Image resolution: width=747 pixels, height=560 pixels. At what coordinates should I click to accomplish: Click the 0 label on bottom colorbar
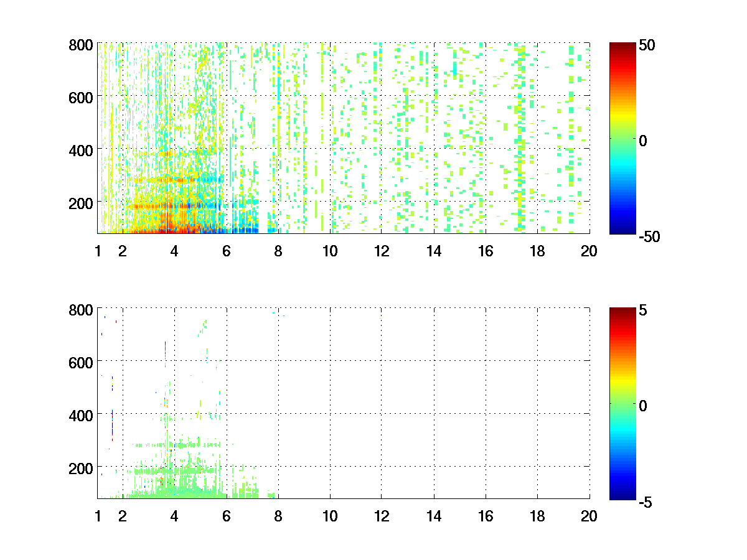point(643,406)
